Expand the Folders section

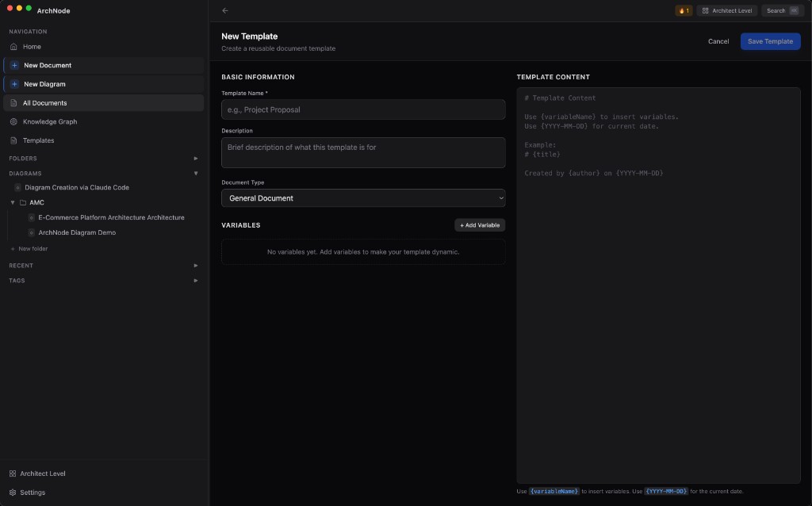pyautogui.click(x=196, y=159)
